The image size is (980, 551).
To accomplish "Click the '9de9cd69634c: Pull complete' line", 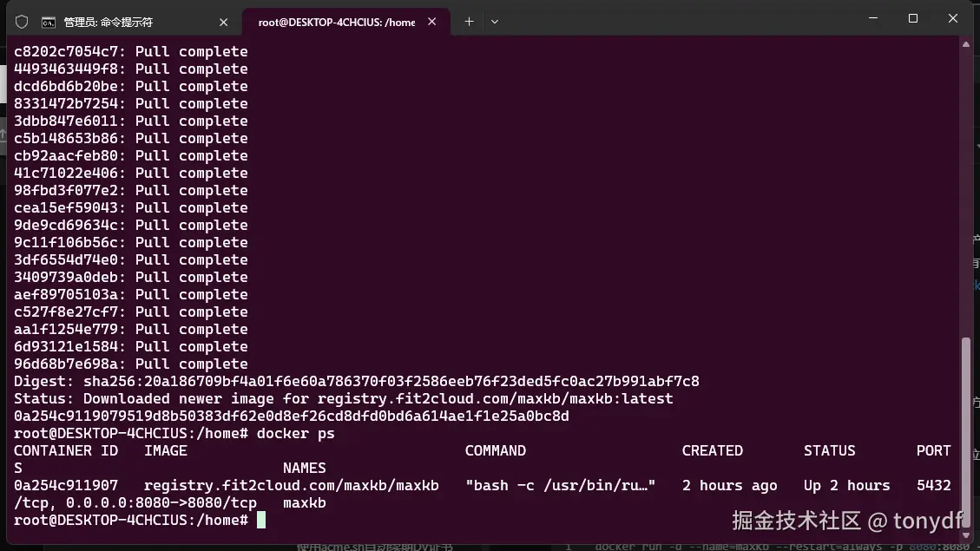I will 130,226.
